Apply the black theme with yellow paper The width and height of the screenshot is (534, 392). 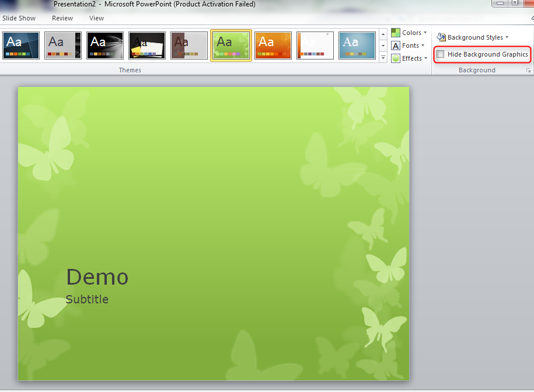147,45
